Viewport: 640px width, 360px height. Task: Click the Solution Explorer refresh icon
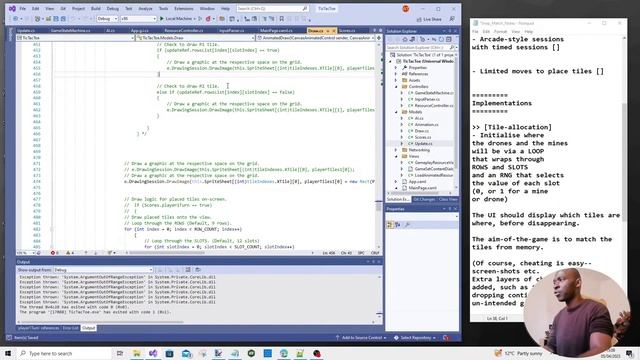(x=441, y=40)
